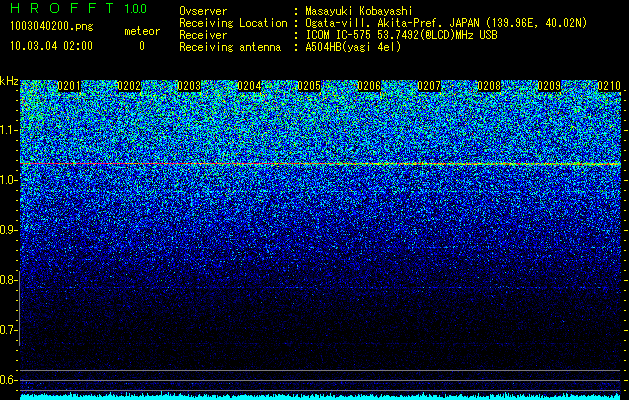
Task: Click the 1.1 frequency axis label
Action: [x=8, y=130]
